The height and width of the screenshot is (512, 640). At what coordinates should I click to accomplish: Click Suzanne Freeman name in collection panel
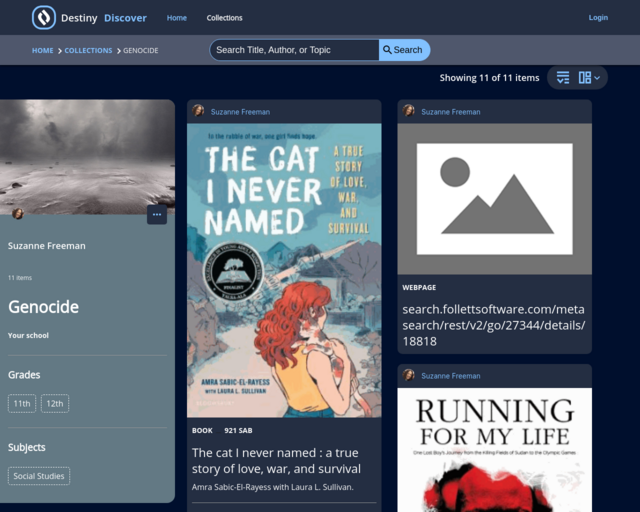click(x=47, y=246)
